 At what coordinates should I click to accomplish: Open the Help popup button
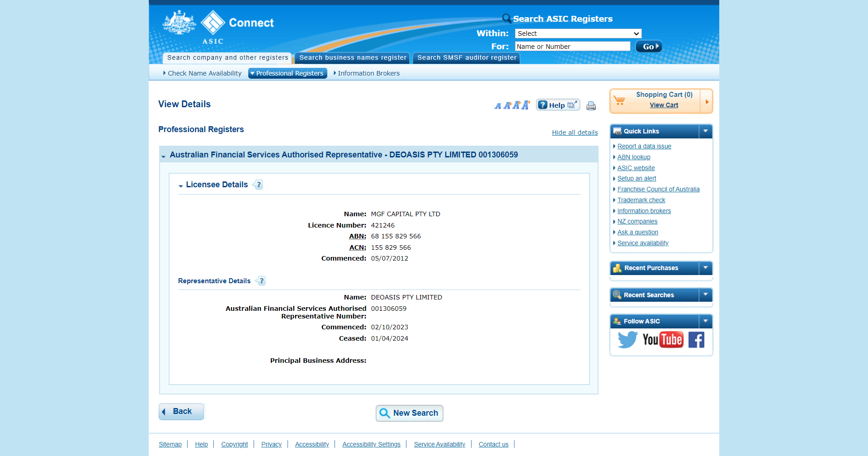point(558,105)
